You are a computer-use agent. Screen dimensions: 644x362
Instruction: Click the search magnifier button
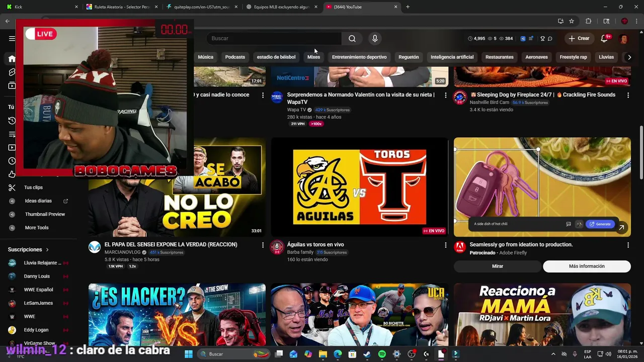(x=352, y=38)
